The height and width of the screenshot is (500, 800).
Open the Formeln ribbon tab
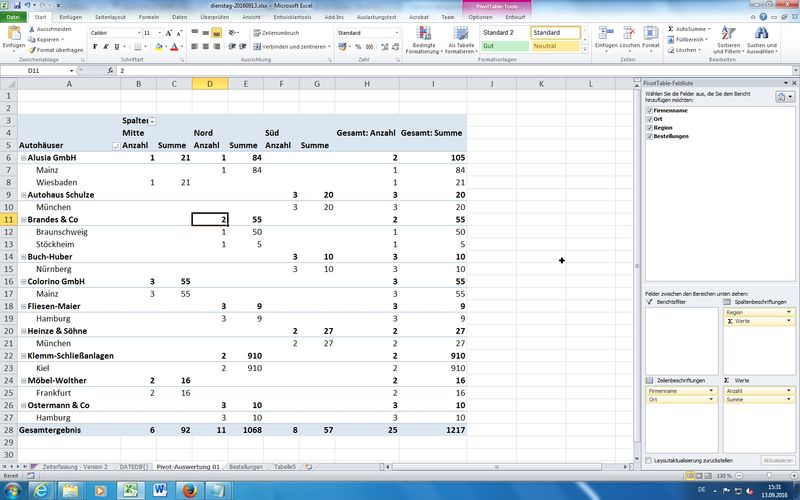147,17
